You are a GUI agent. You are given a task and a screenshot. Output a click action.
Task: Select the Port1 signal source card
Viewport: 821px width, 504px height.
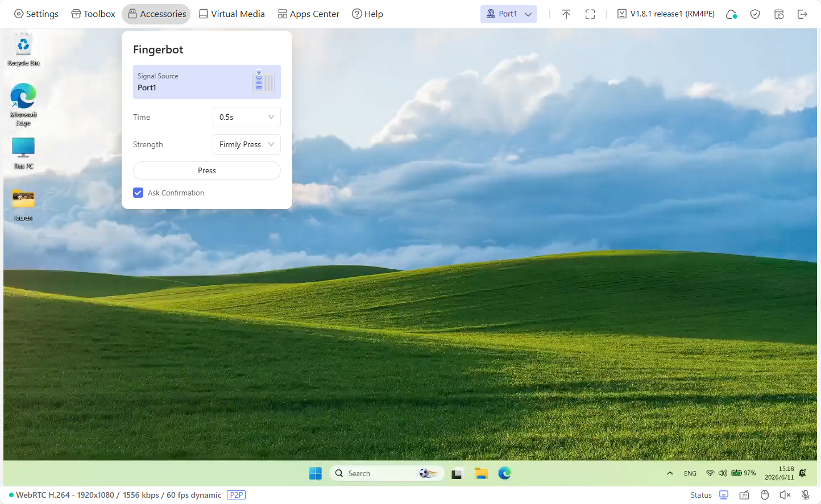pos(207,82)
